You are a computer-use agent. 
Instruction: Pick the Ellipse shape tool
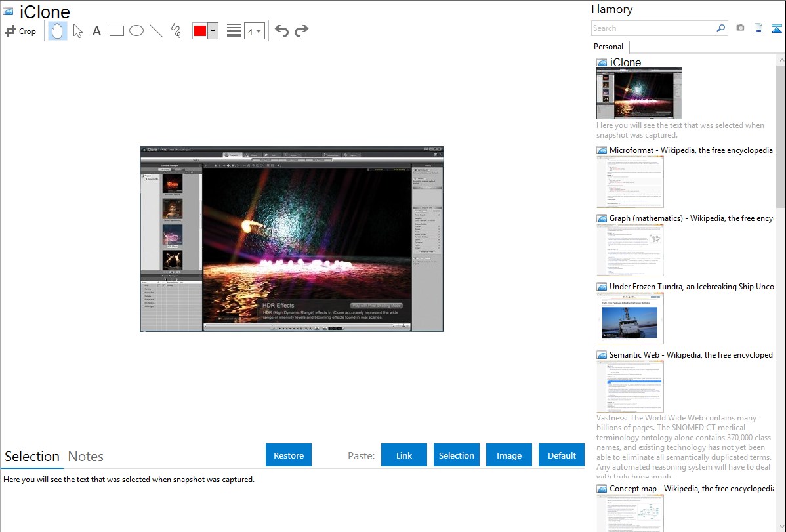(x=136, y=31)
